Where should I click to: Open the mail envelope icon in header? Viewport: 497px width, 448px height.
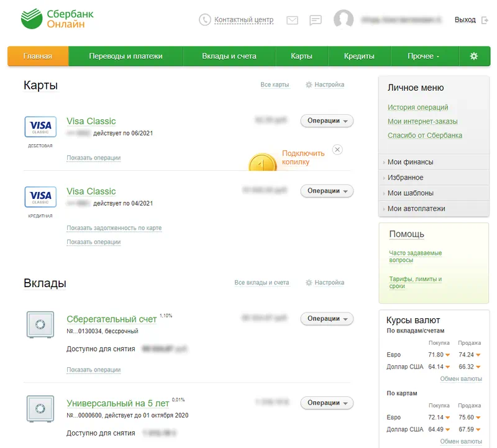292,20
